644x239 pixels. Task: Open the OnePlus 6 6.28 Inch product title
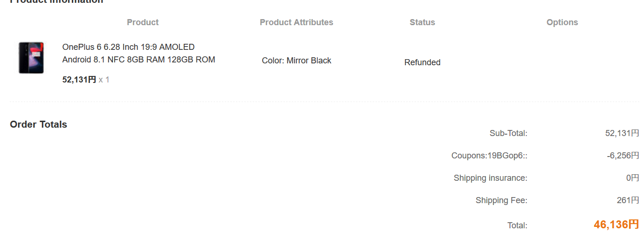pos(138,54)
